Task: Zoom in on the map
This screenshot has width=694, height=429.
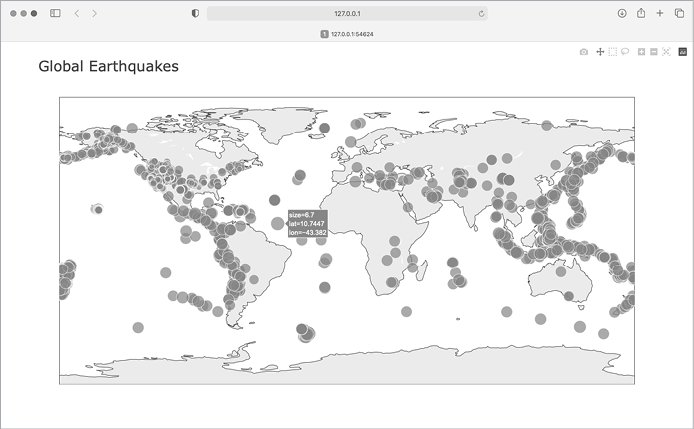Action: [641, 51]
